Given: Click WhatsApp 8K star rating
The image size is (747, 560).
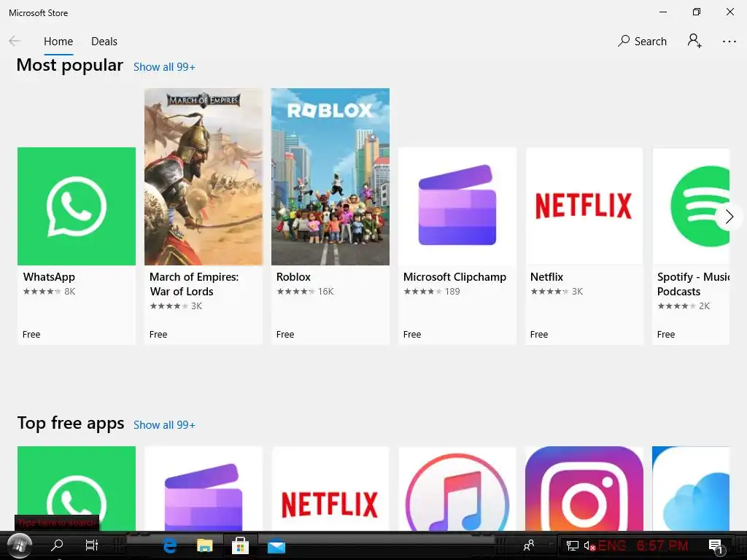Looking at the screenshot, I should point(49,292).
